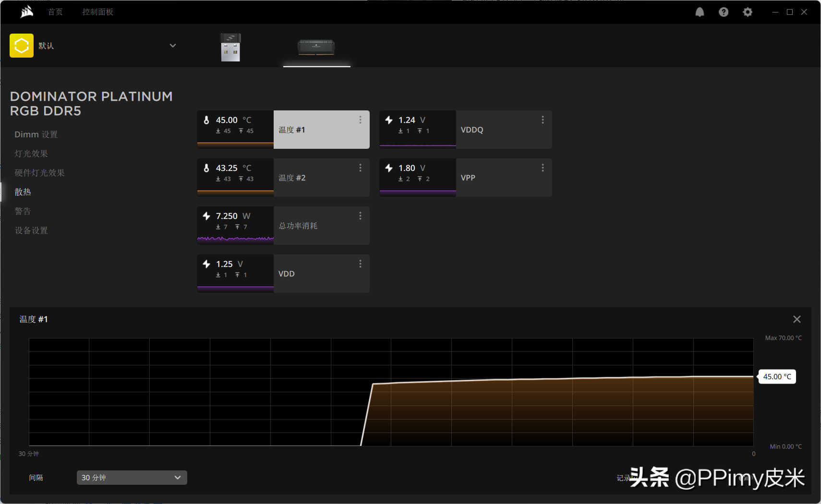Go to the 首页 tab
The height and width of the screenshot is (504, 821).
[x=55, y=12]
